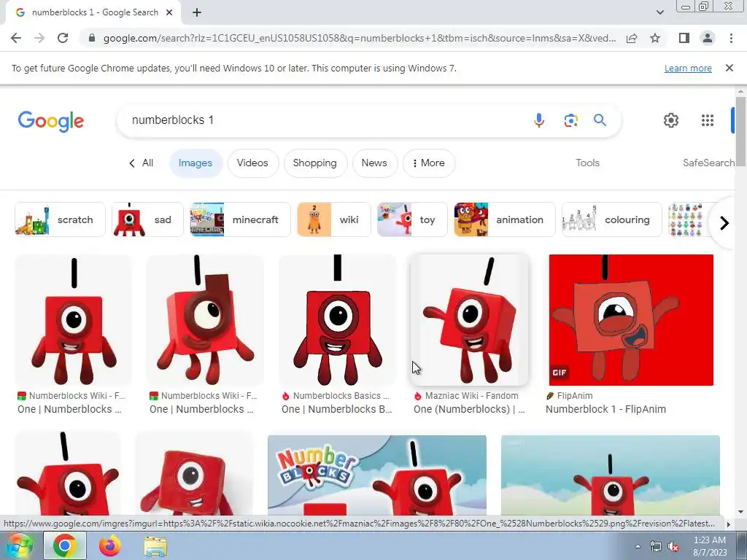Filter by the sad chip
747x560 pixels.
(147, 219)
